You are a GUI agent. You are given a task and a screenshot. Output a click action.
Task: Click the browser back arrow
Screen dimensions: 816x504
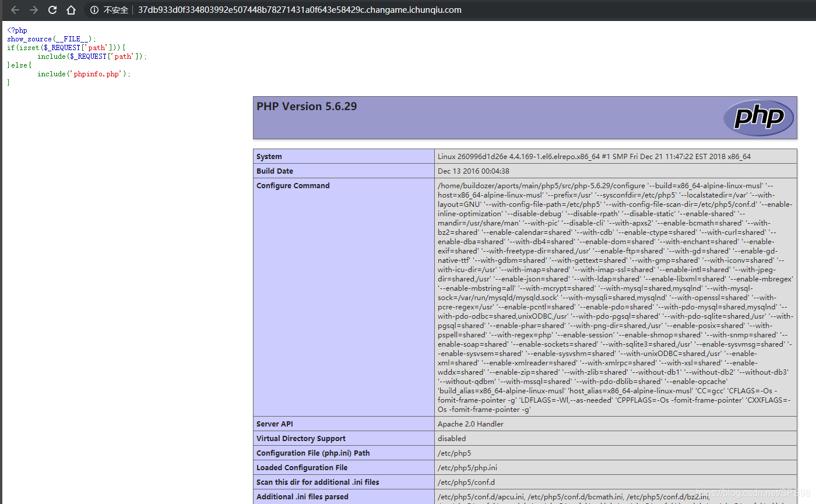coord(15,10)
